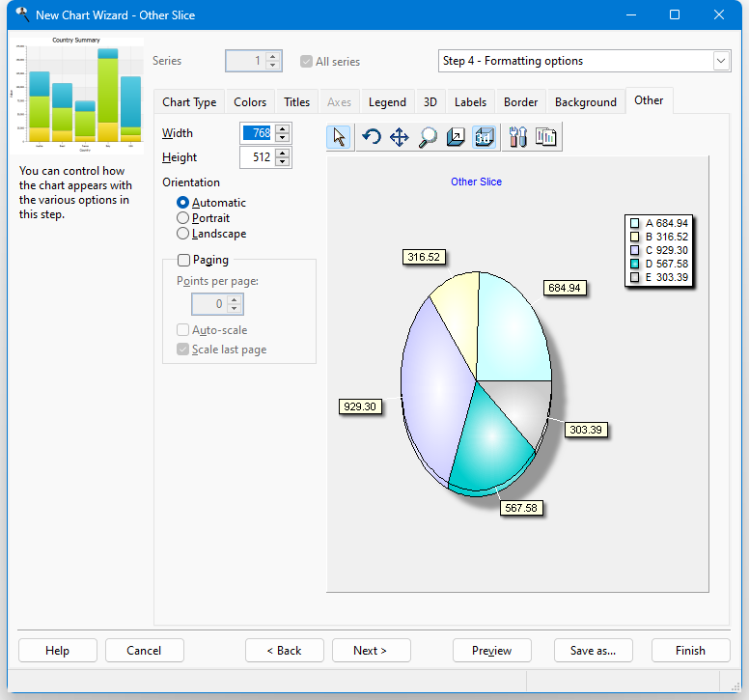
Task: Click the Country Summary chart thumbnail
Action: [x=77, y=95]
